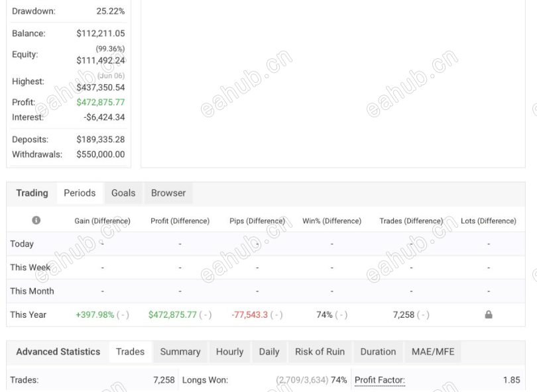
Task: Click the Pips (Difference) column header
Action: point(257,221)
